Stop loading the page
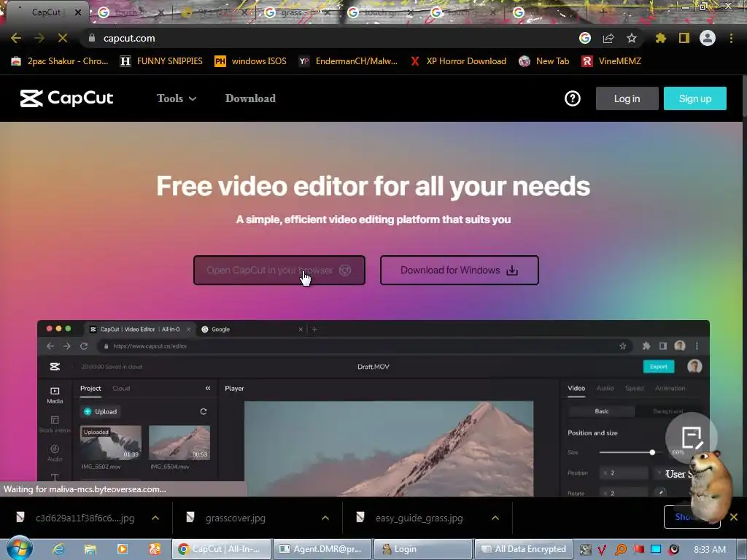 (x=63, y=38)
